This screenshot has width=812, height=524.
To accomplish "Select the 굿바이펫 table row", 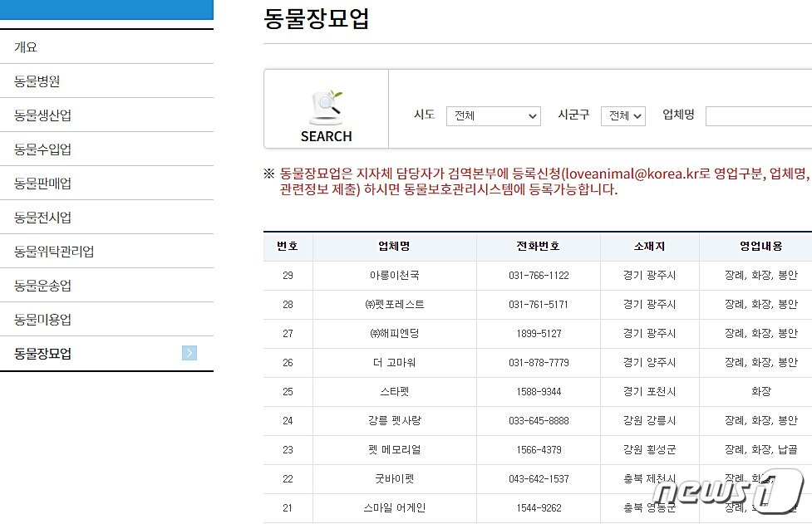I will coord(393,479).
